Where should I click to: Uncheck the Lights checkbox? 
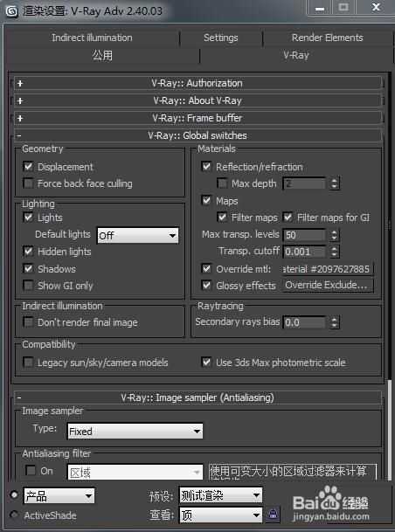click(x=28, y=218)
